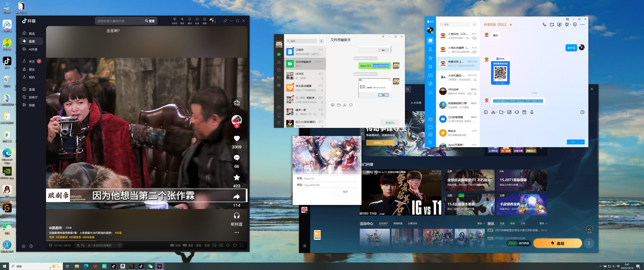
Task: Expand QQ send button dropdown arrow
Action: (582, 142)
